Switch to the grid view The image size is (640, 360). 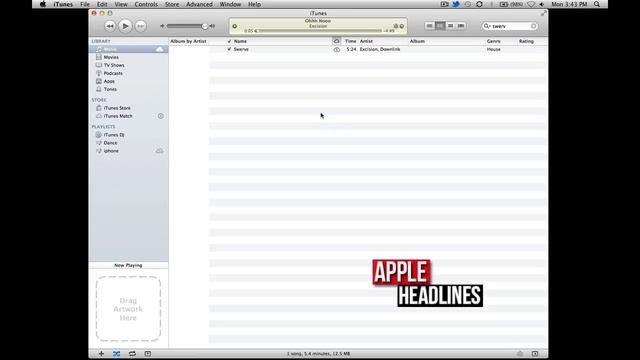click(451, 26)
